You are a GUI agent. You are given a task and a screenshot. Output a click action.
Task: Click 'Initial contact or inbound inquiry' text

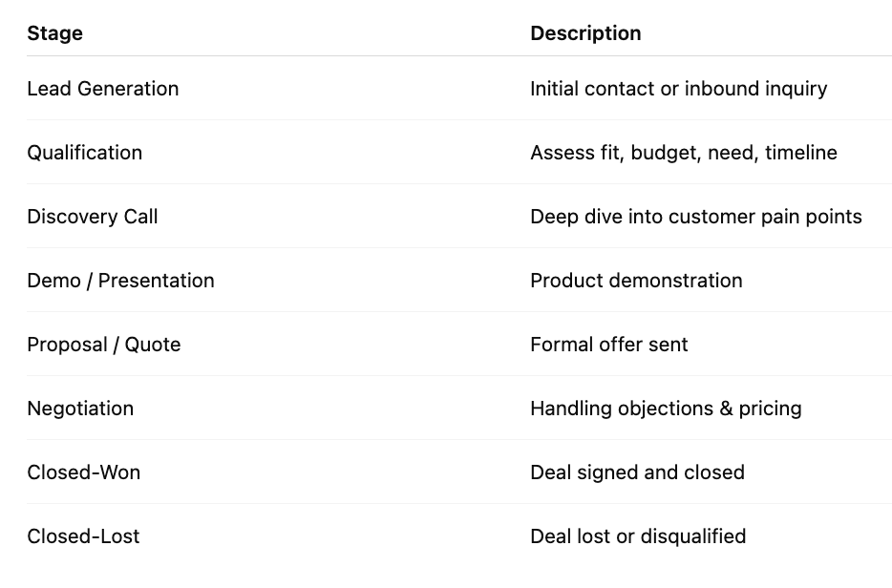click(679, 89)
